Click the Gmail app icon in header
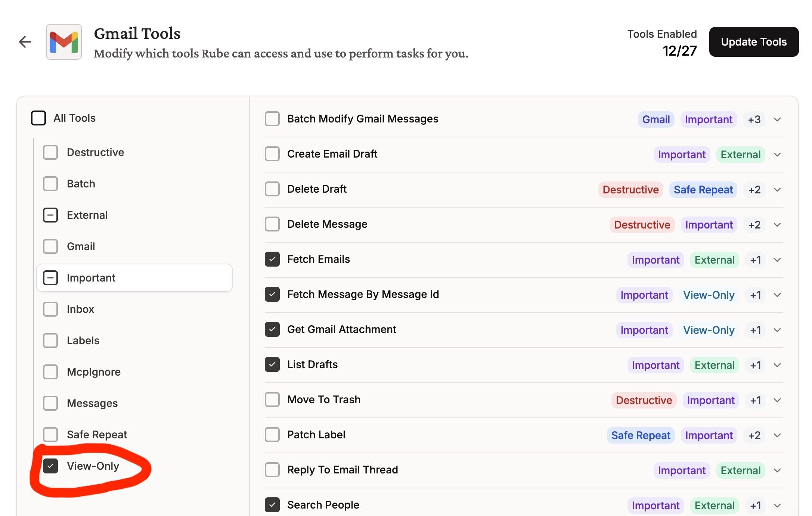812x516 pixels. [63, 42]
